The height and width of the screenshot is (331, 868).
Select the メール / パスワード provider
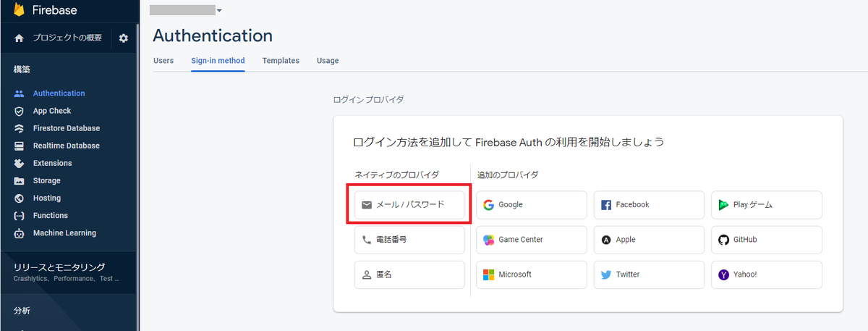pos(409,205)
